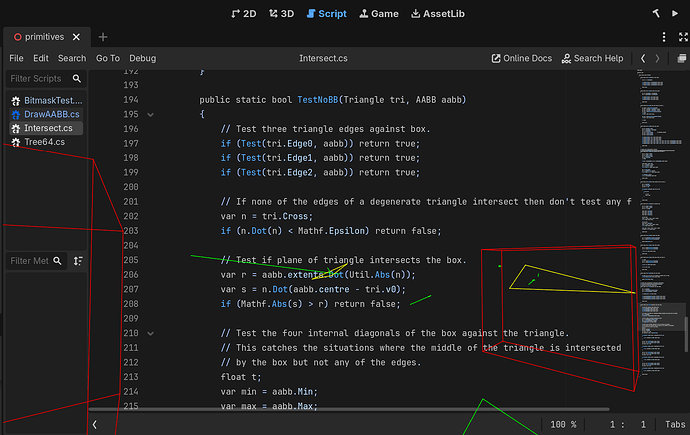The height and width of the screenshot is (435, 690).
Task: Open Search Help
Action: (592, 58)
